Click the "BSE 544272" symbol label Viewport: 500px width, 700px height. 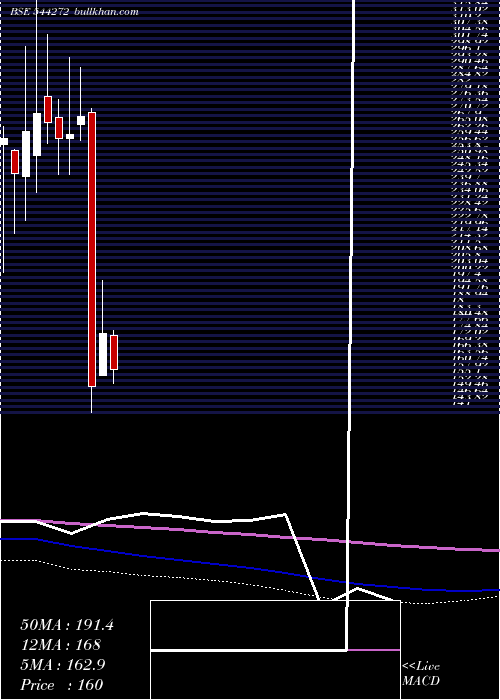point(39,12)
